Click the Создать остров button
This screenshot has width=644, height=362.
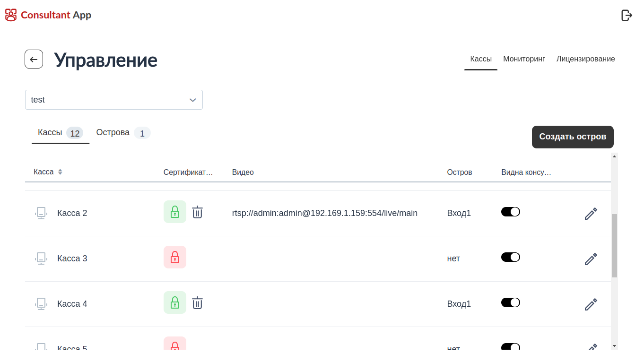(x=572, y=137)
